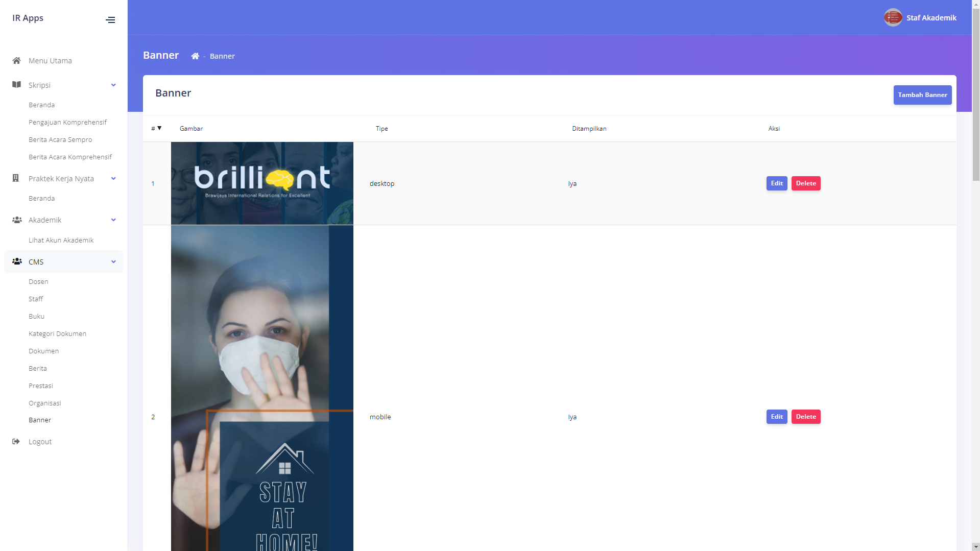The height and width of the screenshot is (551, 980).
Task: Click the Skripsi book icon
Action: [17, 85]
